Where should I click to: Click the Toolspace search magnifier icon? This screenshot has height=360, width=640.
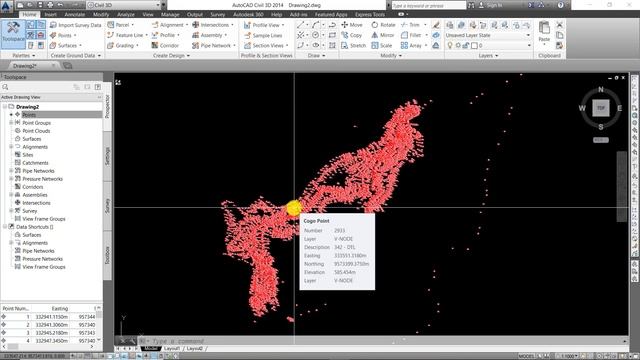click(x=5, y=87)
